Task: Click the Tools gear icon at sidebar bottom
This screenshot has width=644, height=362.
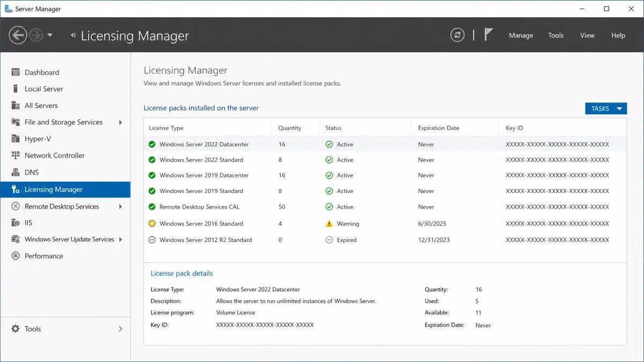Action: pyautogui.click(x=16, y=329)
